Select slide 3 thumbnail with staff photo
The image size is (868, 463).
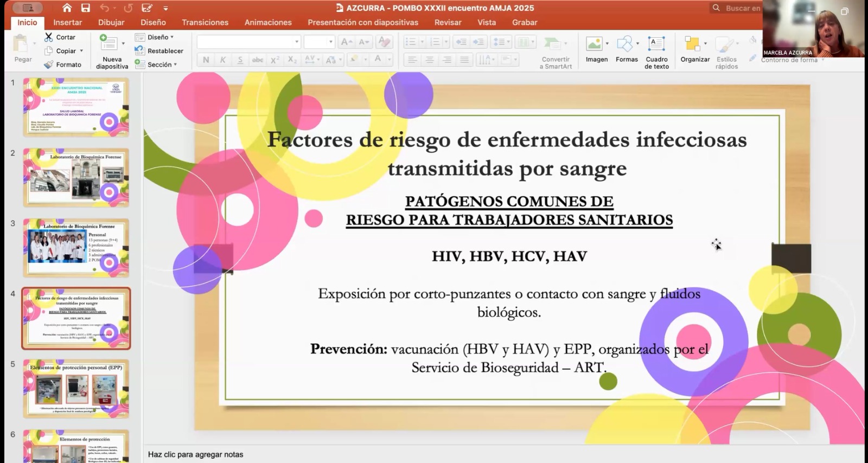(76, 248)
